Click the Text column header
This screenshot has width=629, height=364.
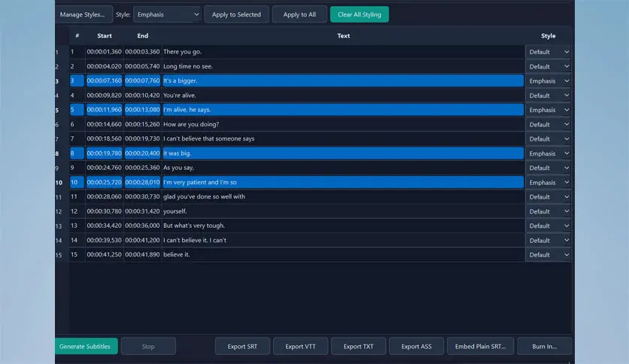point(343,35)
